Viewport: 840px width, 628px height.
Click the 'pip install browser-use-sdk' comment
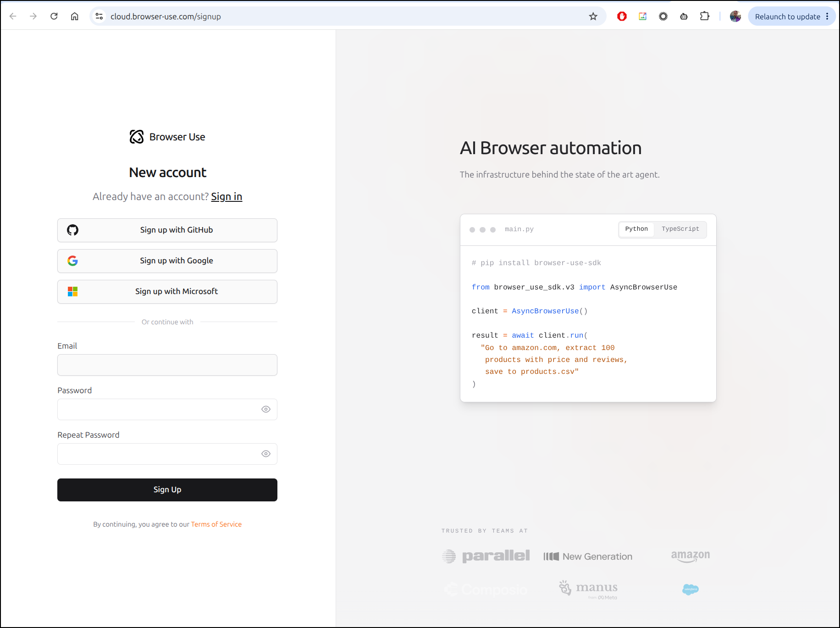tap(536, 263)
